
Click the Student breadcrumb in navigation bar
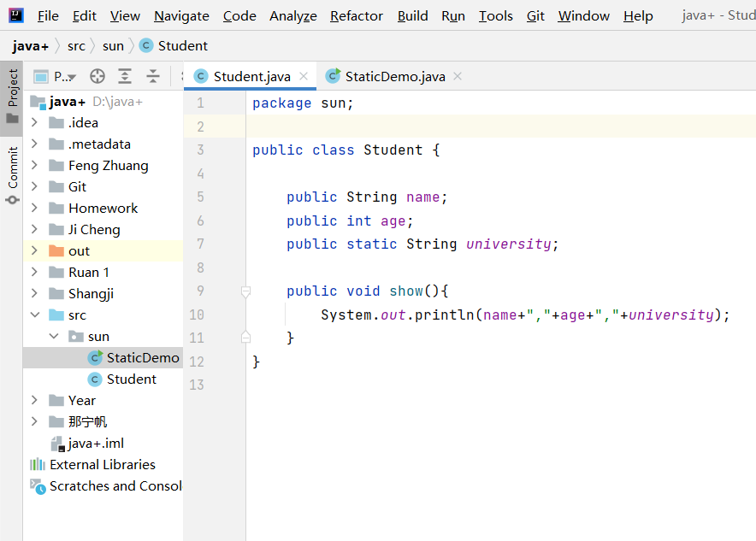pyautogui.click(x=182, y=45)
